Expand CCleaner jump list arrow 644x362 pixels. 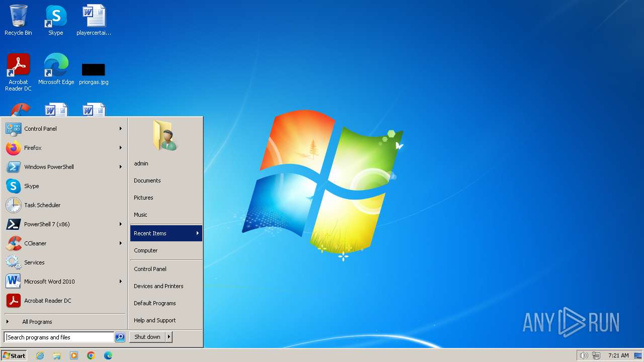click(x=121, y=243)
